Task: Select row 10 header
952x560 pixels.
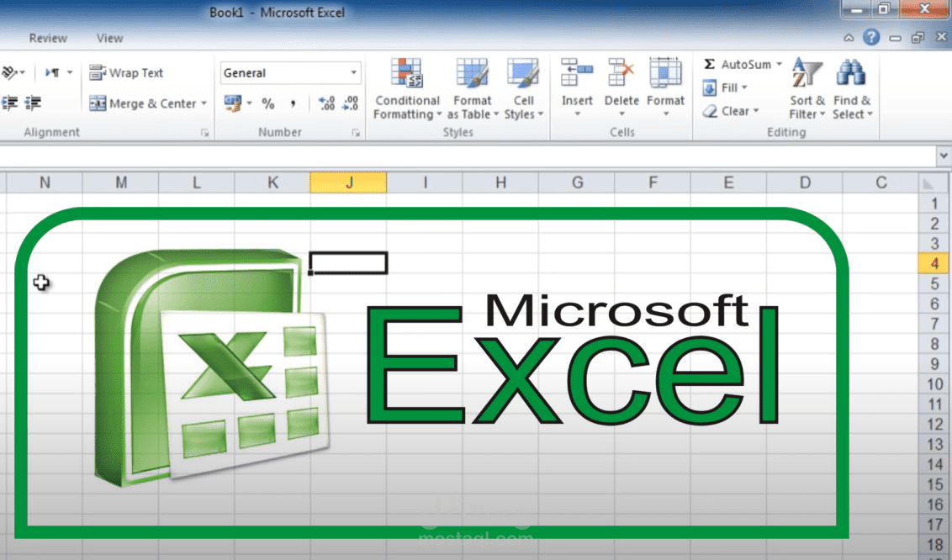Action: click(x=934, y=384)
